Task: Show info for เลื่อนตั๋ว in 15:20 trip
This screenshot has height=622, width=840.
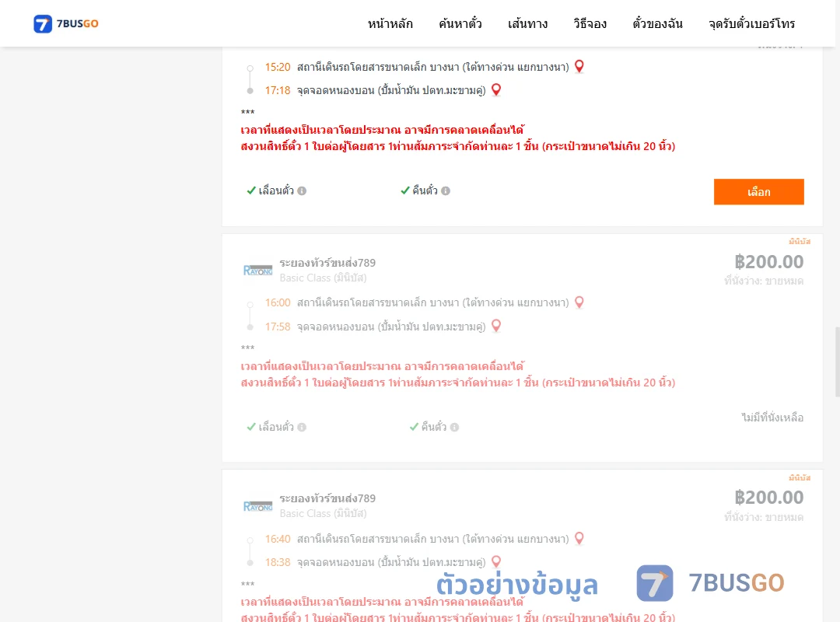Action: click(x=302, y=190)
